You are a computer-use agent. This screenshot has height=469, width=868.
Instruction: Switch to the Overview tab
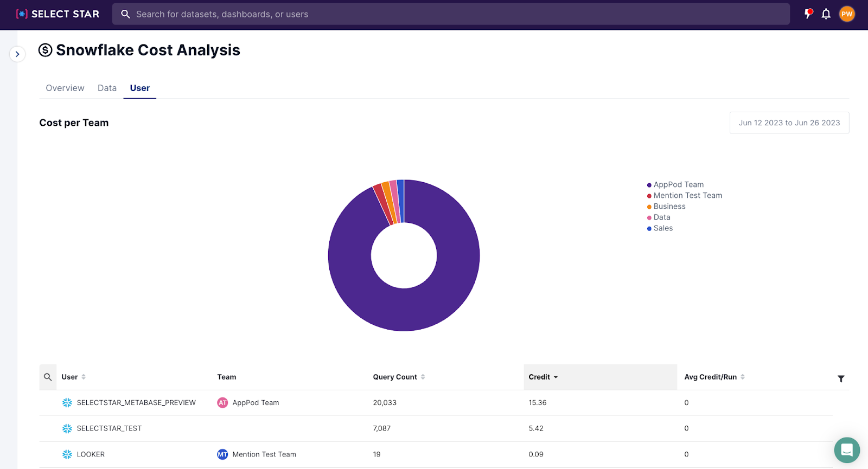click(65, 88)
